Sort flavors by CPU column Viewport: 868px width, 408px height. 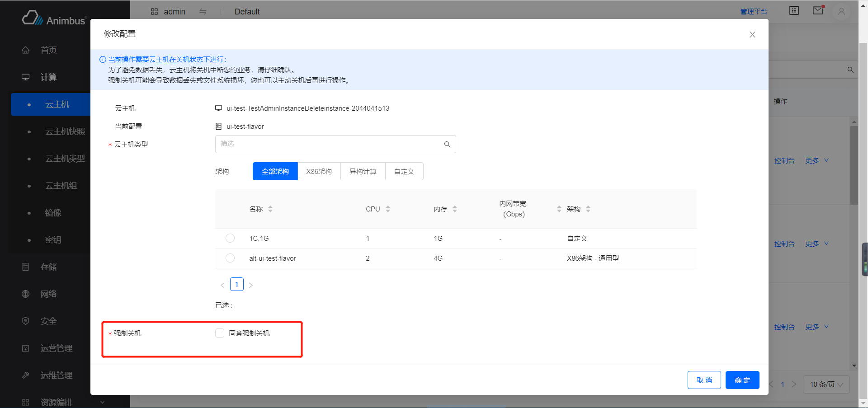[388, 209]
